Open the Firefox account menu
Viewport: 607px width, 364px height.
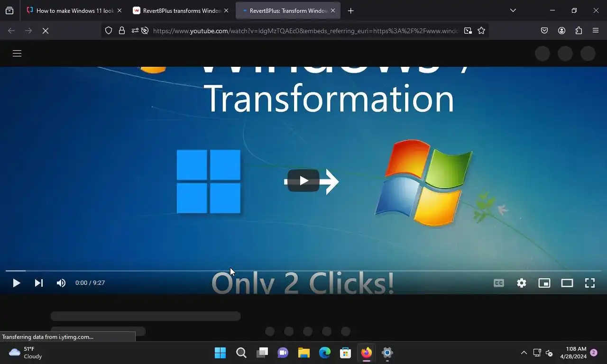tap(561, 31)
